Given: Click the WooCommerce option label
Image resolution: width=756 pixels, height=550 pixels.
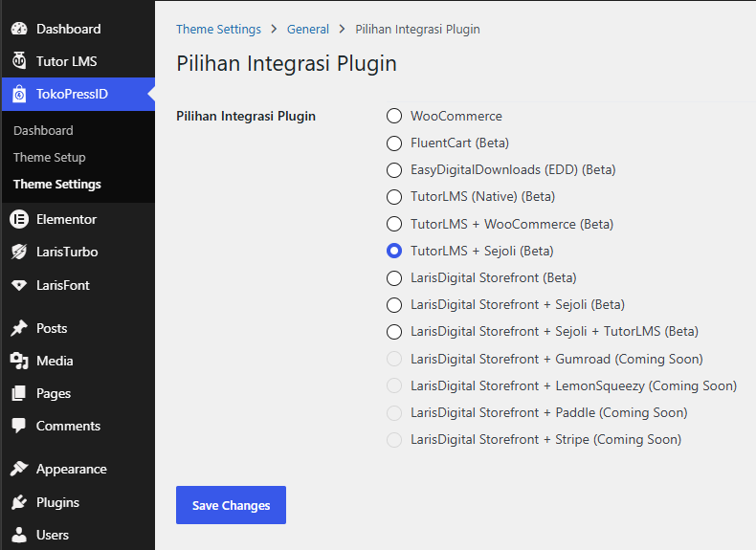Looking at the screenshot, I should click(456, 116).
